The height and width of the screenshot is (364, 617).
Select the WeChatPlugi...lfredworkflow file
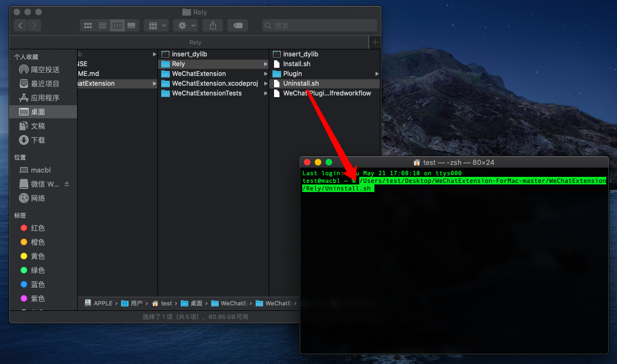pyautogui.click(x=325, y=93)
